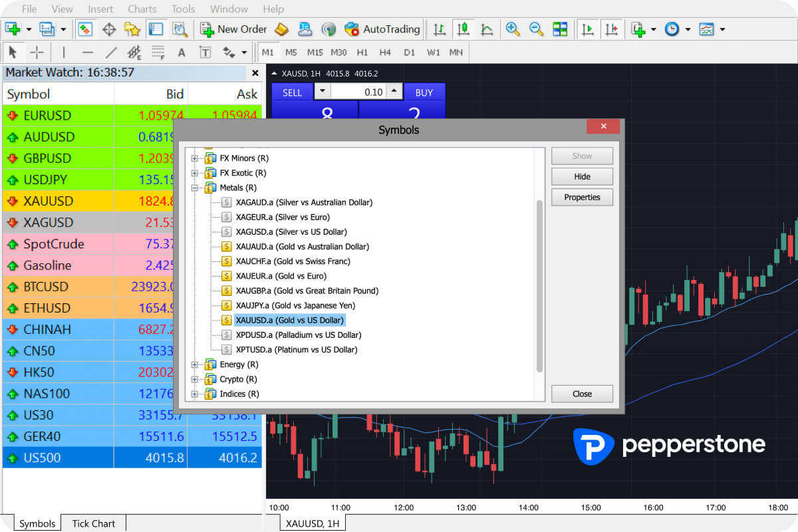Decrease the lot volume with down arrow
The height and width of the screenshot is (532, 798).
click(x=322, y=92)
